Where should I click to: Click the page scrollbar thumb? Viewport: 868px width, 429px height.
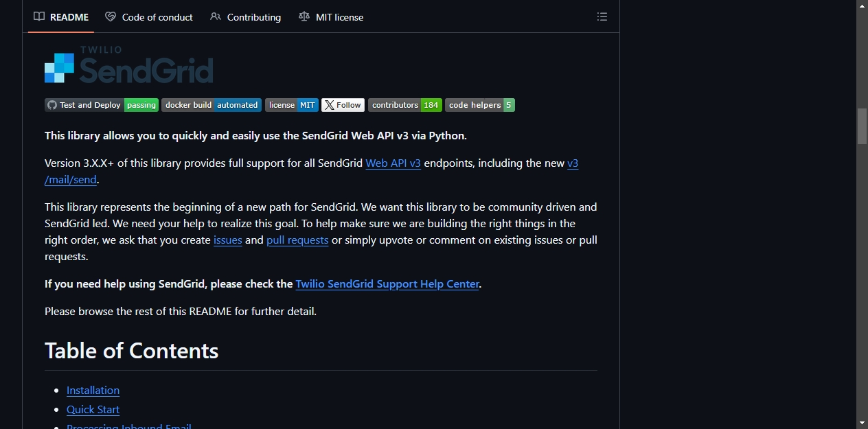862,126
